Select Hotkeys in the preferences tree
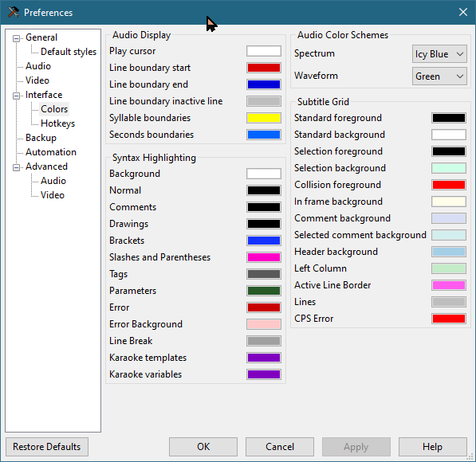476x462 pixels. pyautogui.click(x=57, y=123)
